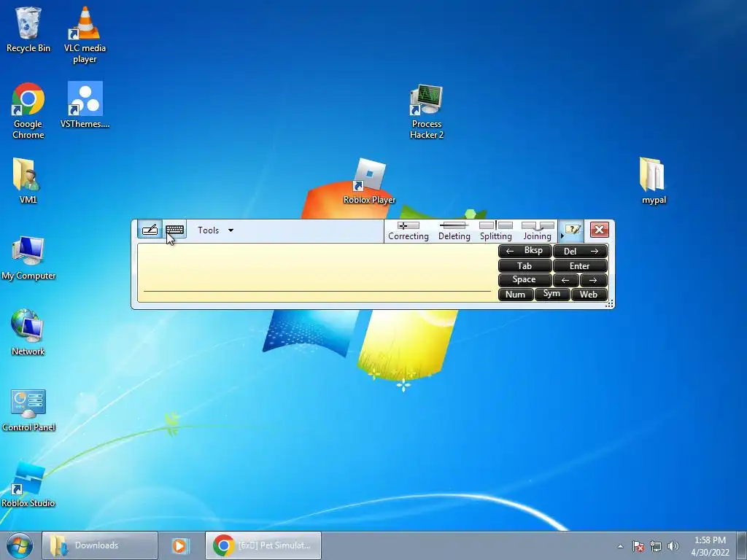The width and height of the screenshot is (747, 560).
Task: Open the Tools dropdown menu
Action: click(216, 230)
